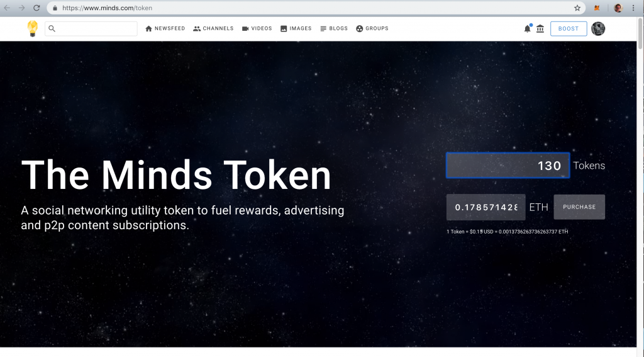
Task: Bookmark this page with star icon
Action: pos(577,8)
